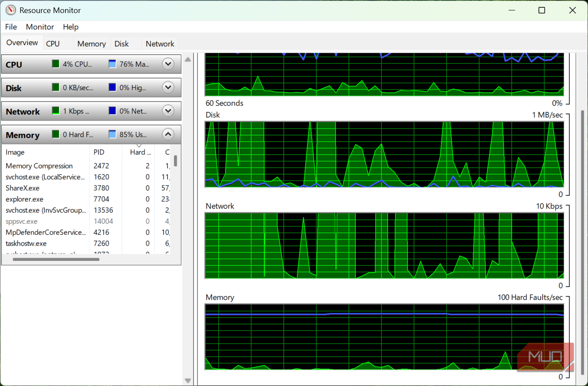The height and width of the screenshot is (386, 588).
Task: Open the File menu
Action: [x=11, y=27]
